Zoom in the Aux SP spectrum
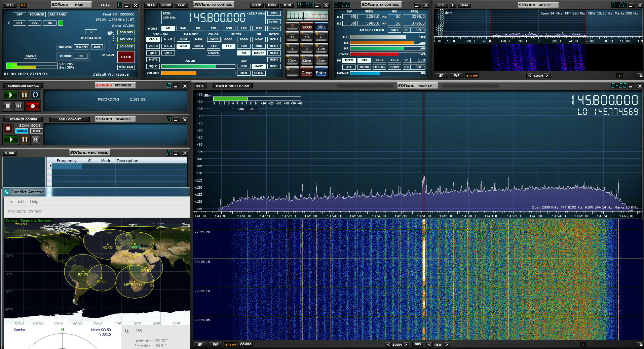 tap(547, 76)
